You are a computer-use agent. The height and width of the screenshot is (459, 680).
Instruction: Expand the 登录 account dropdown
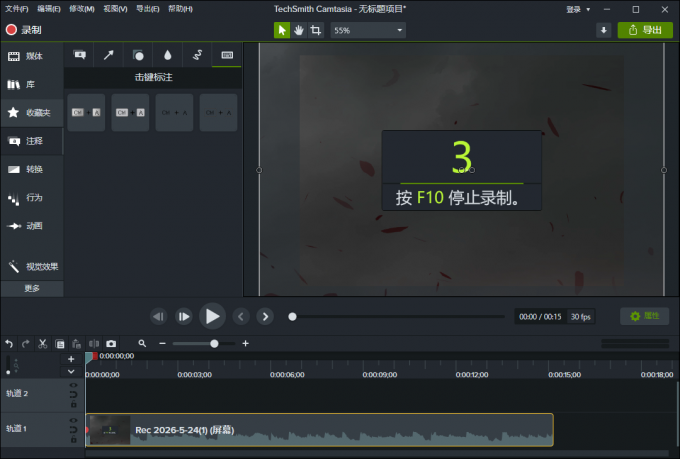(578, 10)
